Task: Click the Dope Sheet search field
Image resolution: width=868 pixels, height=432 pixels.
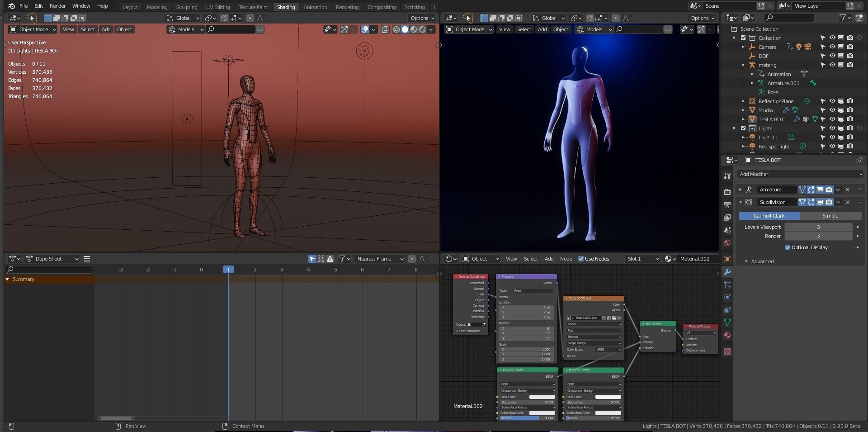Action: (x=49, y=270)
